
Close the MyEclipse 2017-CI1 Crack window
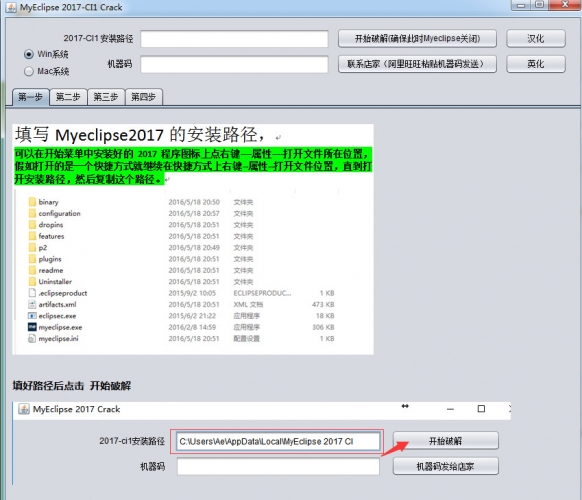565,5
